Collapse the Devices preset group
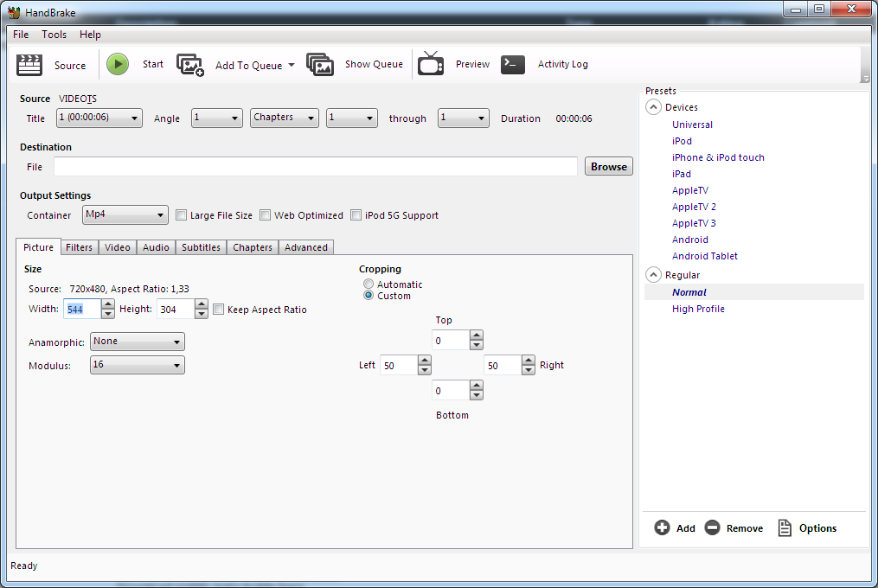Screen dimensions: 878x588 [653, 107]
